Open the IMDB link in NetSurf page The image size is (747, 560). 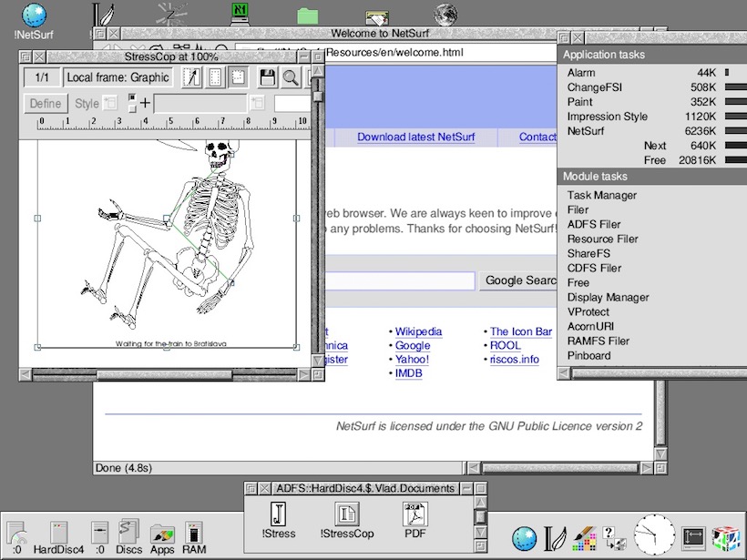pos(408,372)
